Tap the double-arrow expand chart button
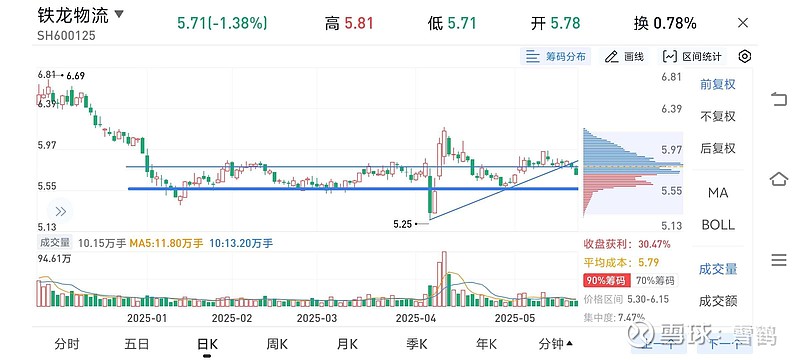800x360 pixels. (60, 212)
